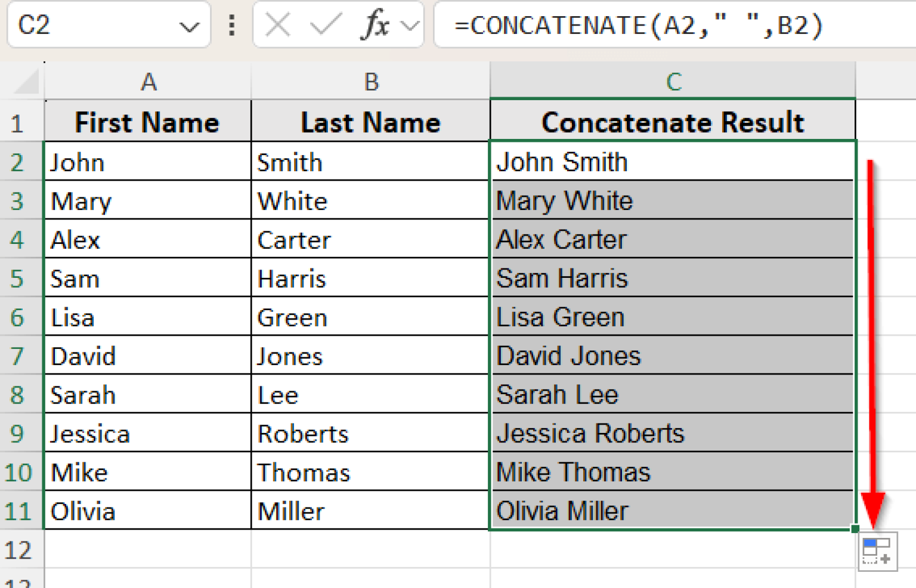Select column B header
The image size is (916, 588).
pyautogui.click(x=370, y=82)
